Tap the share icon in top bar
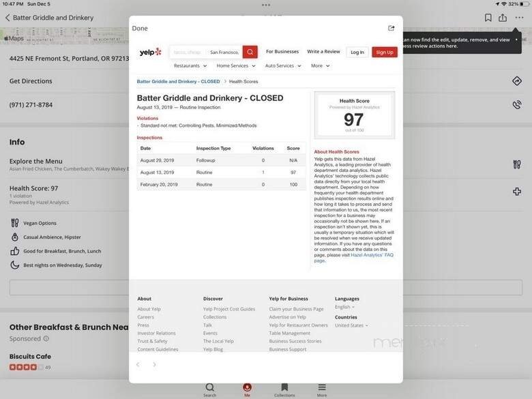 click(x=503, y=18)
